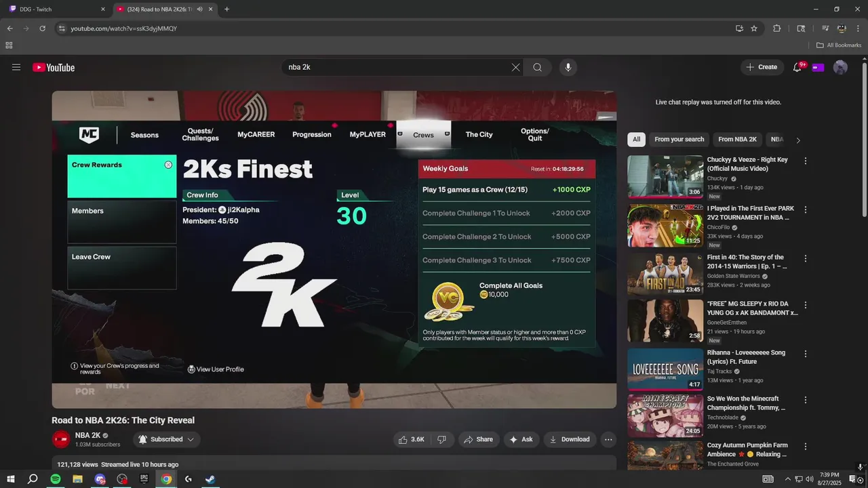This screenshot has width=868, height=488.
Task: Open YouTube notifications bell
Action: click(797, 67)
